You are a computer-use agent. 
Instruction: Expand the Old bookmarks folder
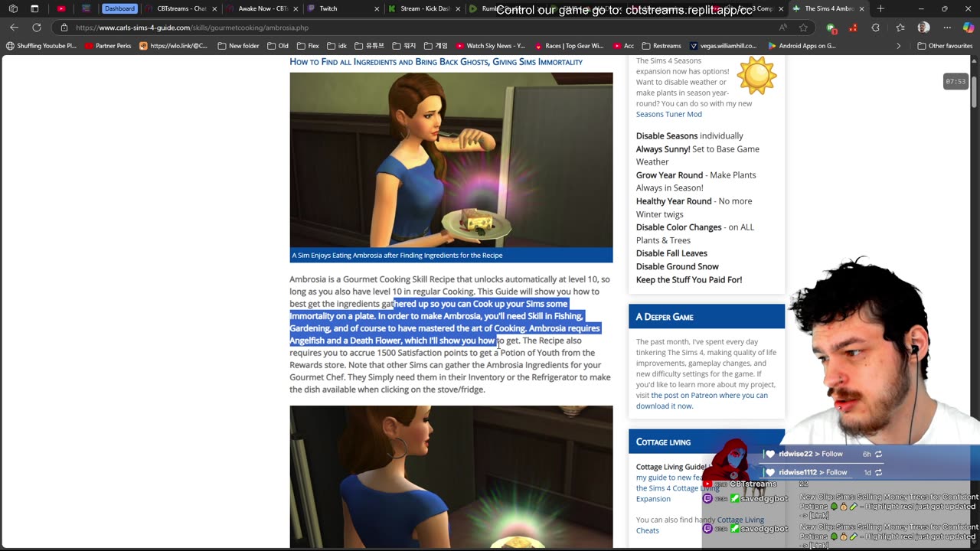[278, 46]
